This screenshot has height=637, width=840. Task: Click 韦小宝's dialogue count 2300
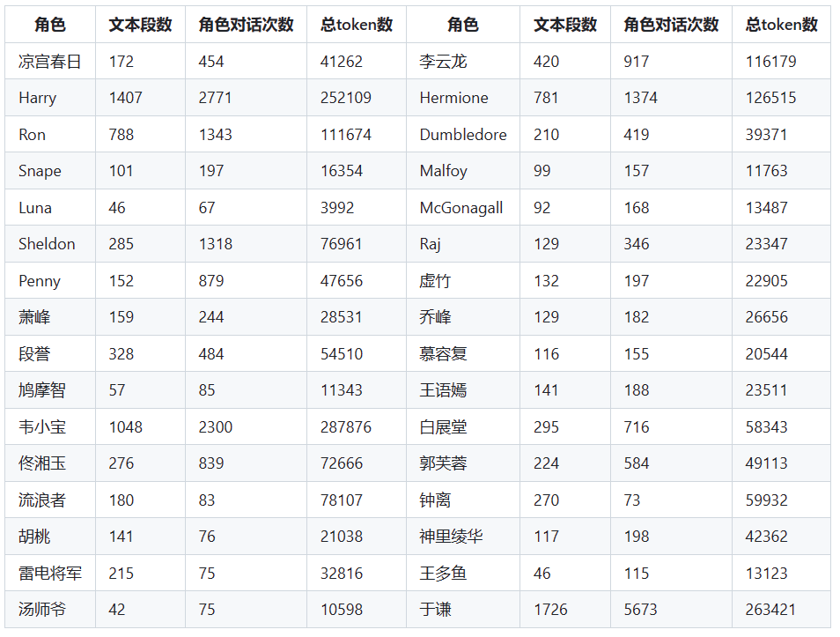click(216, 426)
